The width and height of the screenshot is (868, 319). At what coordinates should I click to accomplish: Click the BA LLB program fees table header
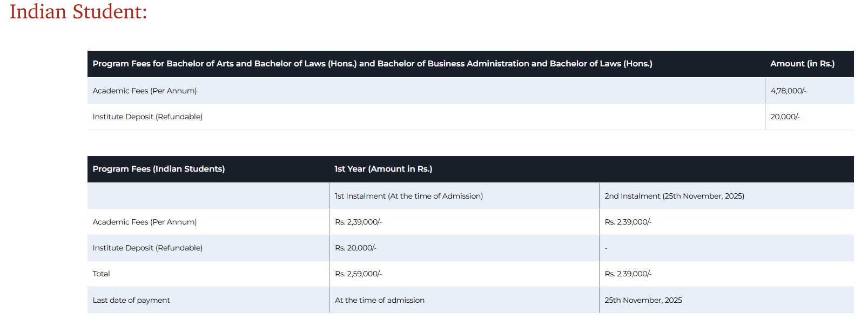point(372,64)
